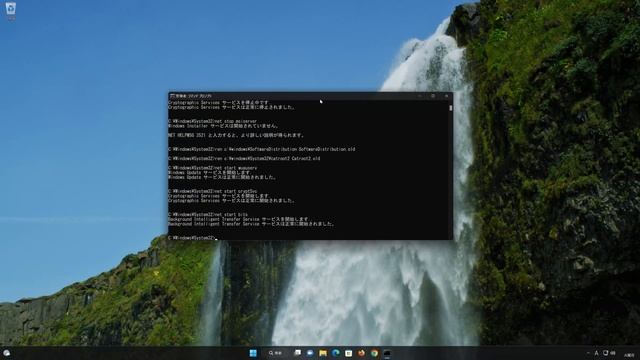Click the 'net stop msiserver' command line
This screenshot has height=360, width=640.
click(x=213, y=121)
